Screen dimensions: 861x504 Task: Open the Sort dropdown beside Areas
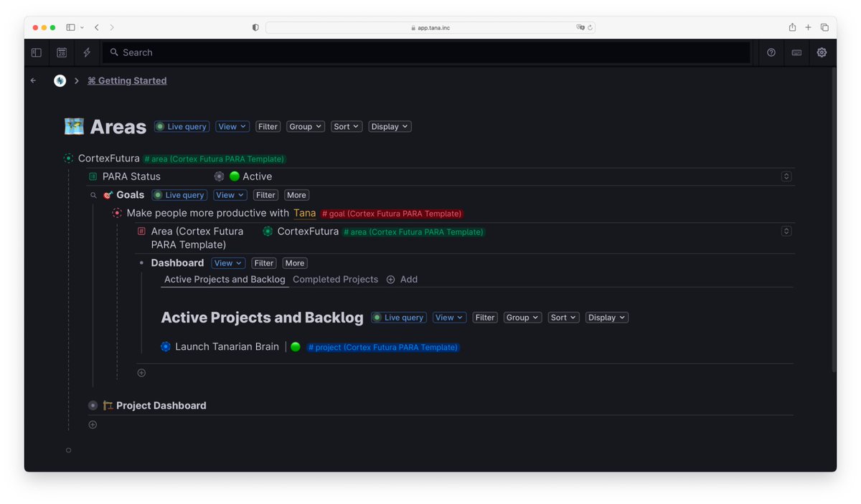click(347, 126)
